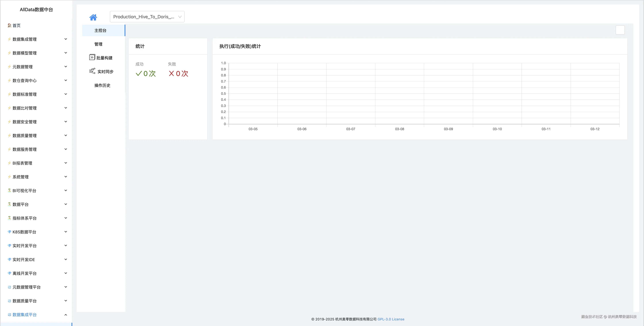This screenshot has height=326, width=644.
Task: Open the 操作历史 menu item
Action: [102, 85]
